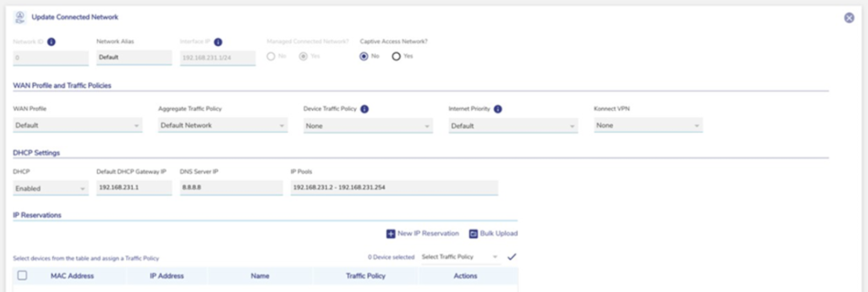
Task: Check the select-all checkbox in table header
Action: coord(22,275)
